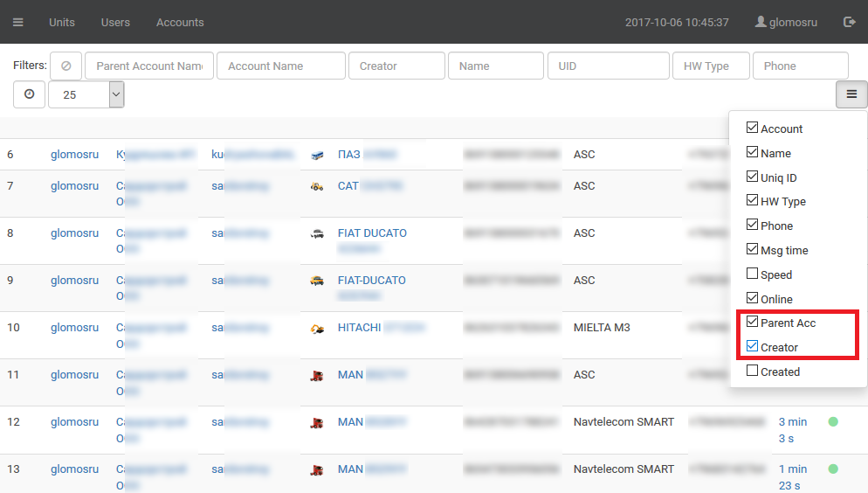Toggle the column list menu button
868x493 pixels.
coord(851,94)
